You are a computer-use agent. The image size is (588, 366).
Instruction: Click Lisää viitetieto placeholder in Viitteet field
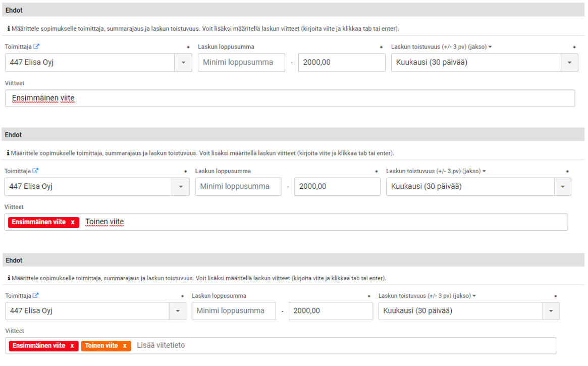coord(162,346)
